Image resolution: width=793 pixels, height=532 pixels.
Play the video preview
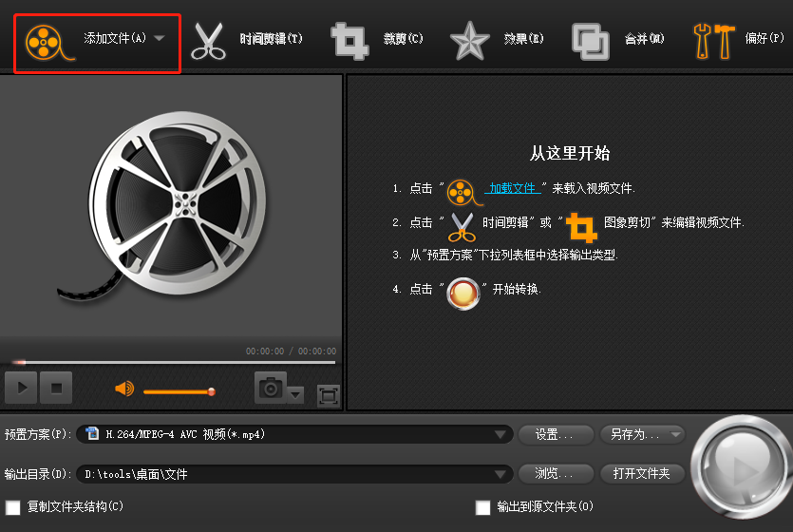(21, 388)
